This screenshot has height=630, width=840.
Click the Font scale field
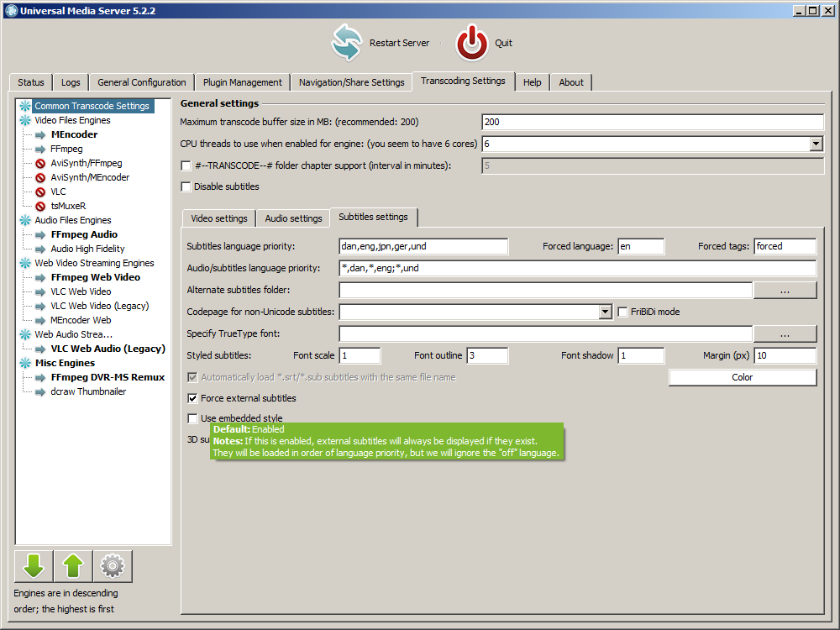tap(360, 355)
